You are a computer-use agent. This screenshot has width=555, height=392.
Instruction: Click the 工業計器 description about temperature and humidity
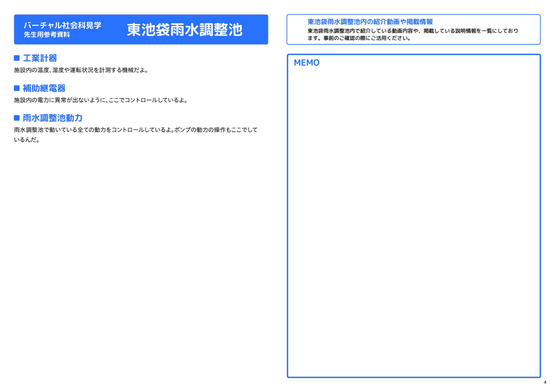(81, 70)
